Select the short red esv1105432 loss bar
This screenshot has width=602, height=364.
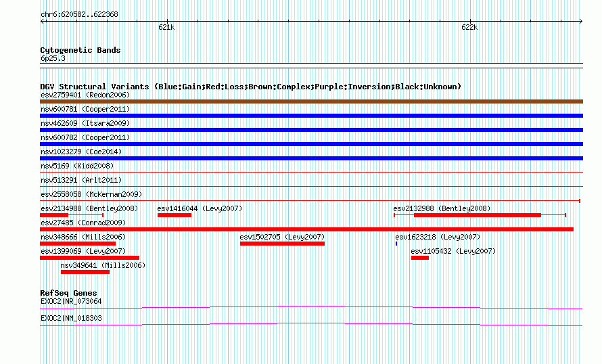(x=420, y=258)
